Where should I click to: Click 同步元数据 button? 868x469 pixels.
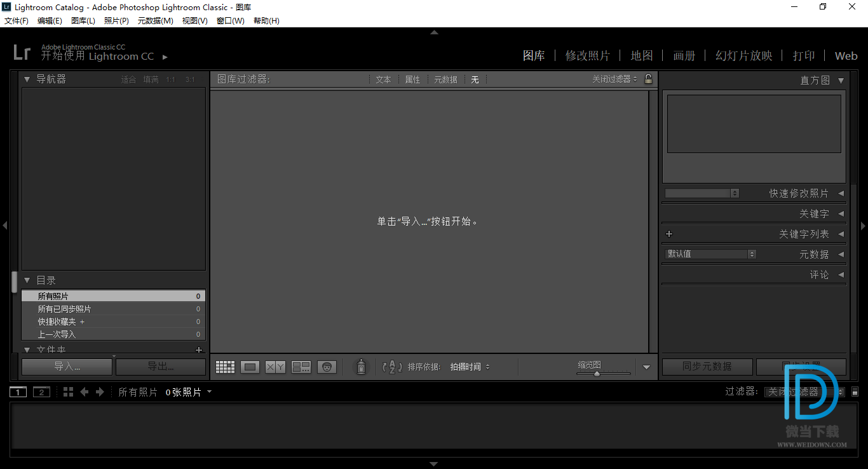coord(707,367)
